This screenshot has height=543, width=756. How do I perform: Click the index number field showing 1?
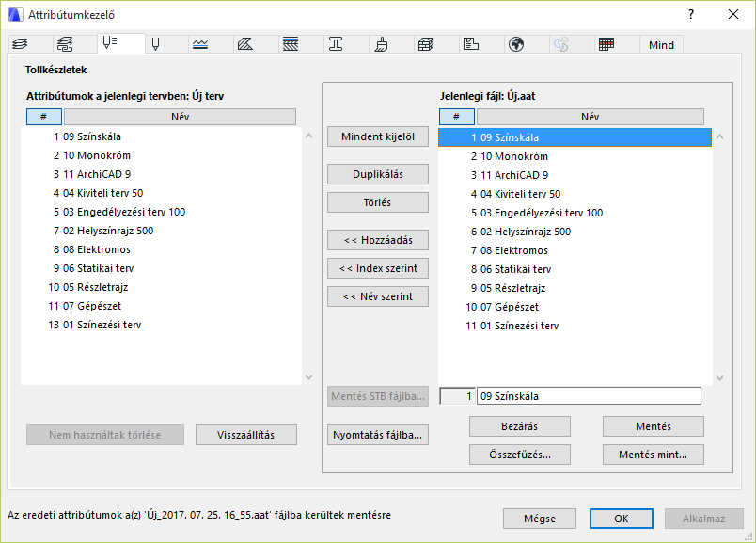pos(457,396)
